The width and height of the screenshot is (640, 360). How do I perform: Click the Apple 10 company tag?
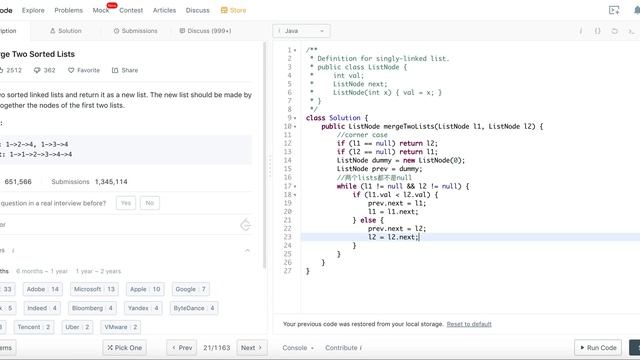145,289
